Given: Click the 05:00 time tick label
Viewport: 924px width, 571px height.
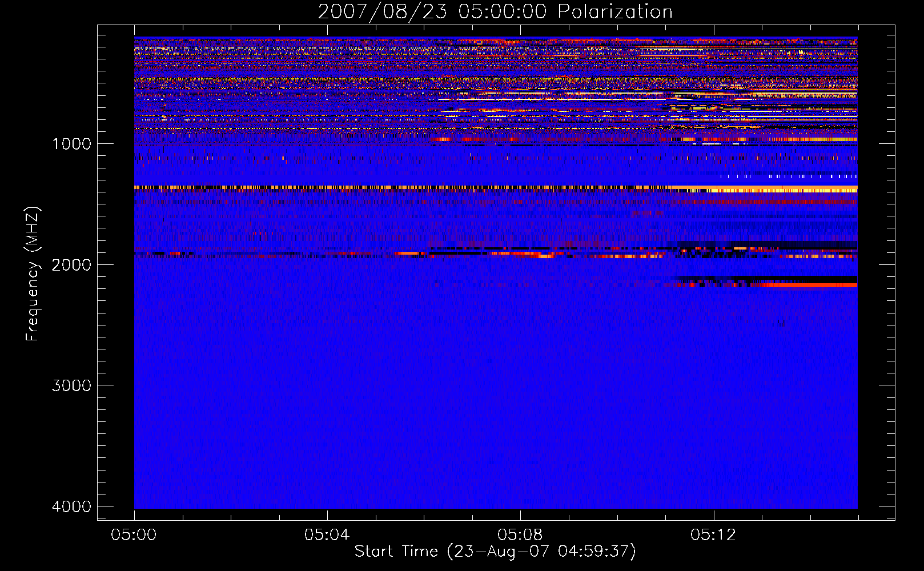Looking at the screenshot, I should coord(134,535).
